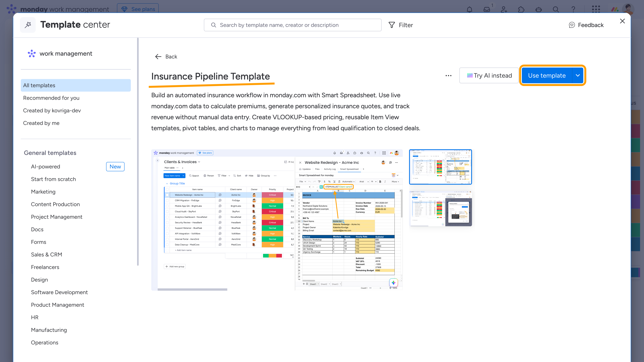
Task: Select the Operations category
Action: [x=44, y=343]
